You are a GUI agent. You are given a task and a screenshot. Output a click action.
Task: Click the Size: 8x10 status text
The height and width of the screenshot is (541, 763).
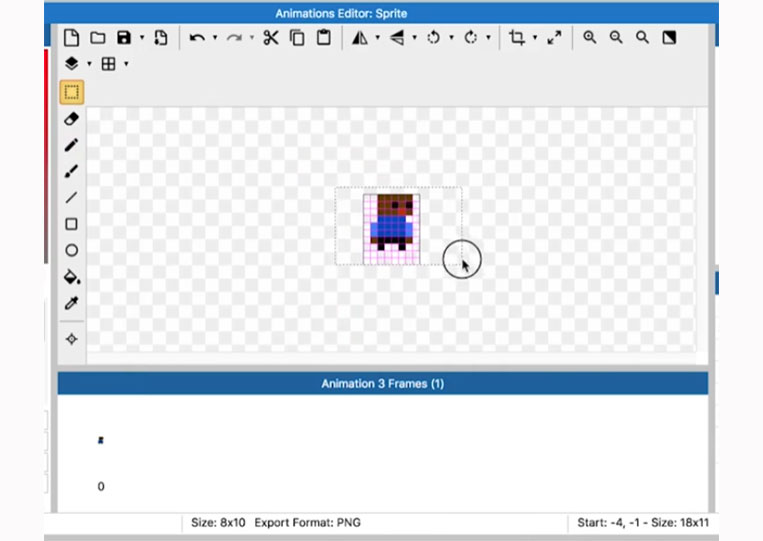[218, 523]
